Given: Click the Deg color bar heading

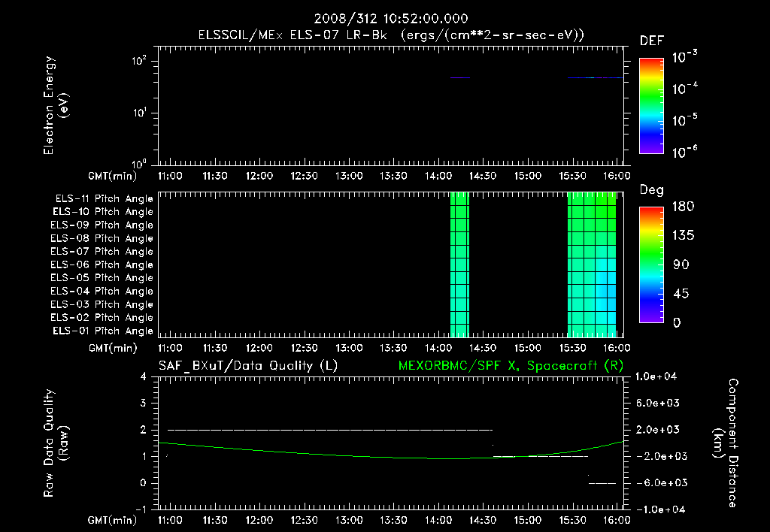Looking at the screenshot, I should point(652,190).
